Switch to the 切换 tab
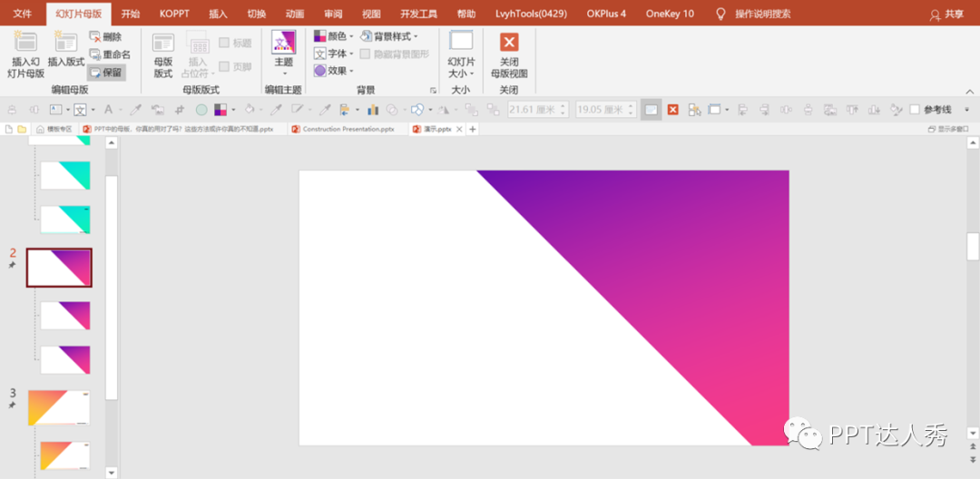The width and height of the screenshot is (980, 479). [x=256, y=14]
